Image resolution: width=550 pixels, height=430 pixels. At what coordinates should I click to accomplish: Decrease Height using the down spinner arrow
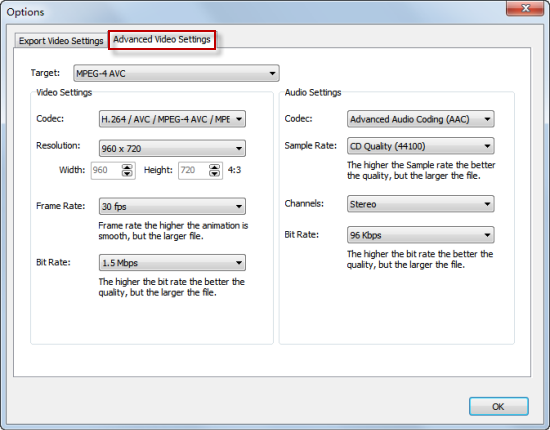click(214, 174)
